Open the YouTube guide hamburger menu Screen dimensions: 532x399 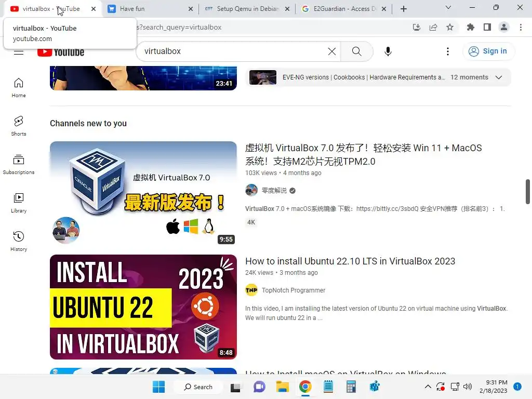click(19, 52)
